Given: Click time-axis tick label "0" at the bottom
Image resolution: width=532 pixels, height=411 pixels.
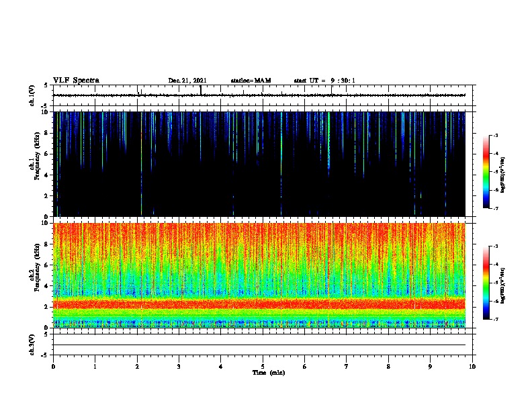Looking at the screenshot, I should tap(53, 367).
